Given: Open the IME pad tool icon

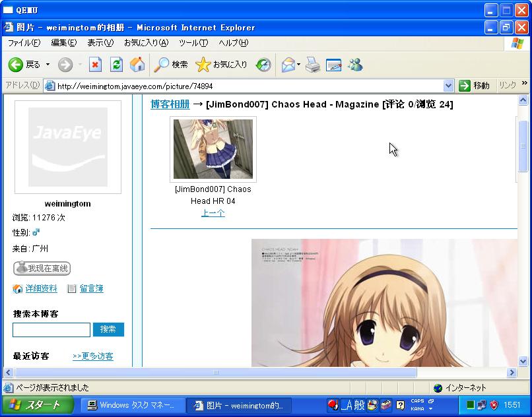Looking at the screenshot, I should click(372, 404).
